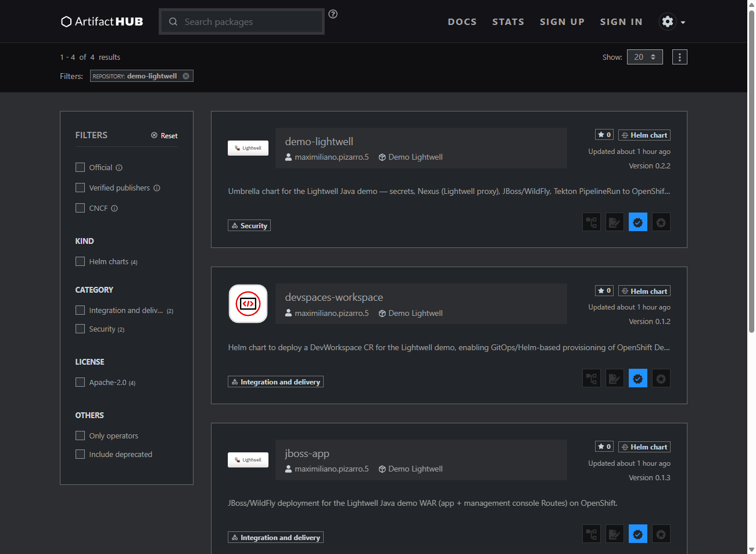Click verified publisher badge on demo-lightwell card
The image size is (756, 554).
pyautogui.click(x=638, y=222)
